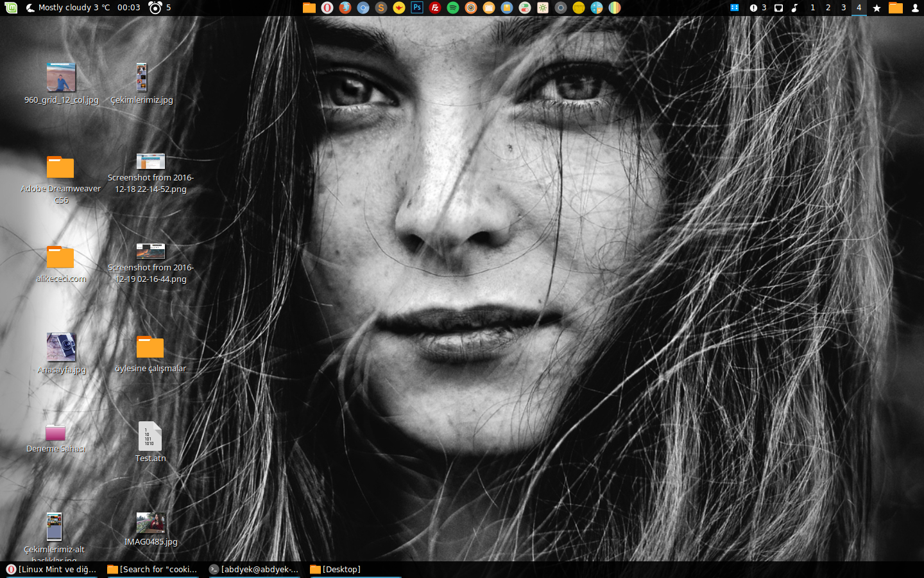Select Screenshot from 2016-12-18 22-14-52.png
Screen dimensions: 924x578
[x=151, y=173]
